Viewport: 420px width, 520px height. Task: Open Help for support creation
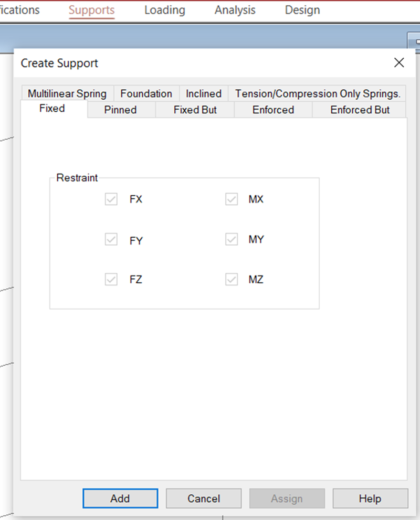point(370,498)
